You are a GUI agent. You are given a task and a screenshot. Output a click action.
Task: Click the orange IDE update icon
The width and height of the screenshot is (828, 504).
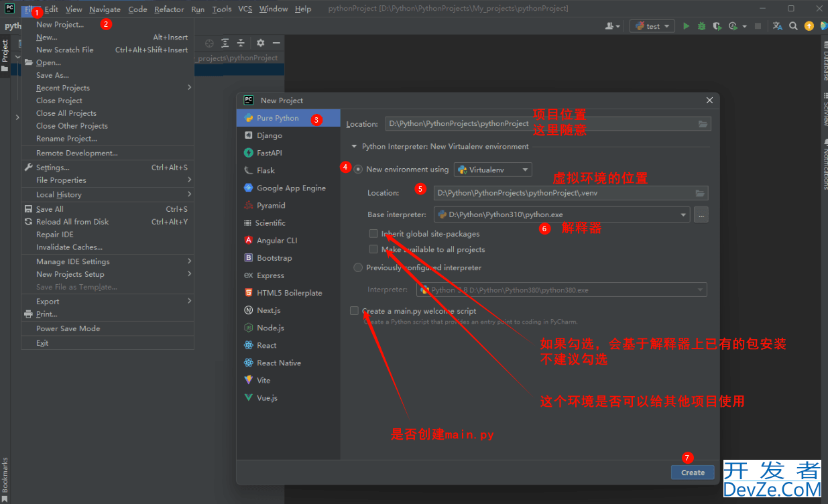809,26
